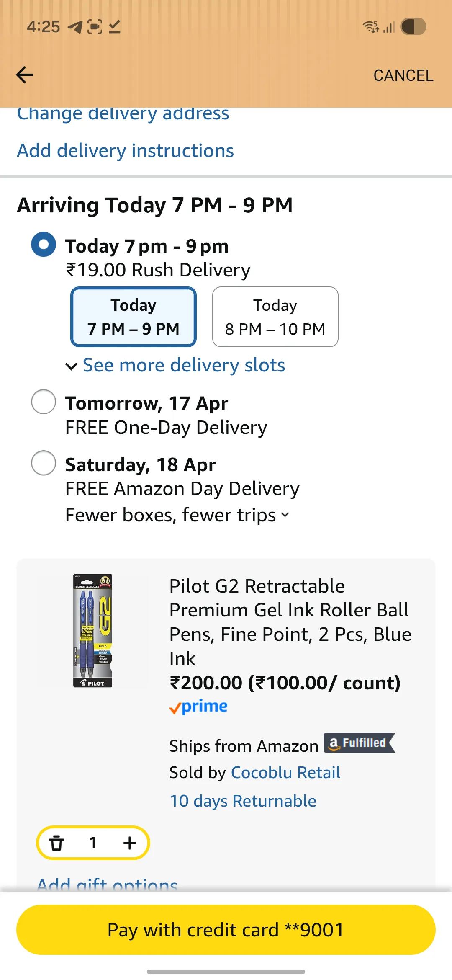Tap CANCEL in the header
Image resolution: width=452 pixels, height=980 pixels.
coord(403,75)
